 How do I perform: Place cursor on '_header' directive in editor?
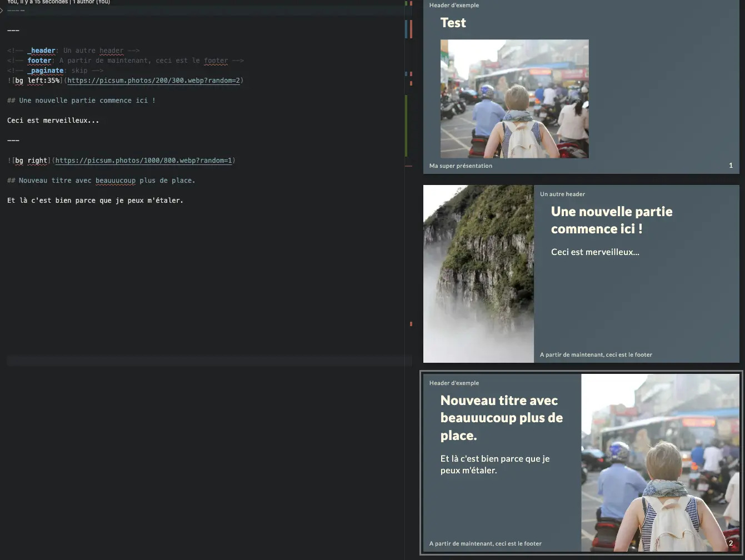click(41, 51)
